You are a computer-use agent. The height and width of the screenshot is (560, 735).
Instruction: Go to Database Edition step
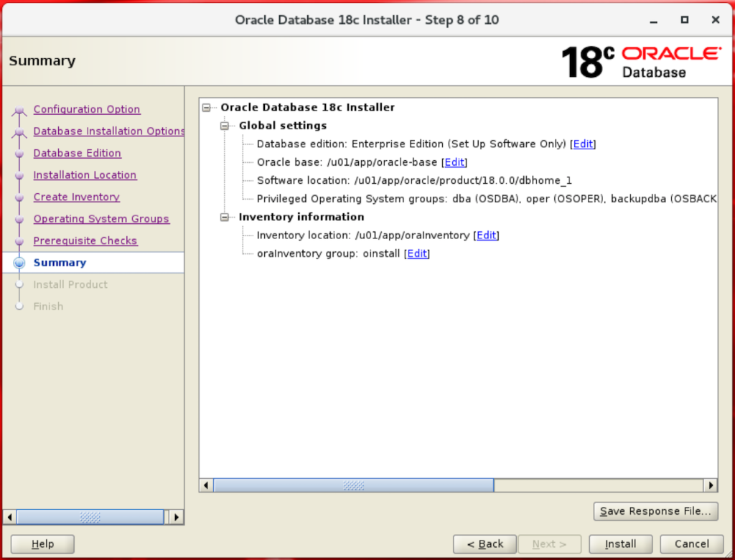78,154
